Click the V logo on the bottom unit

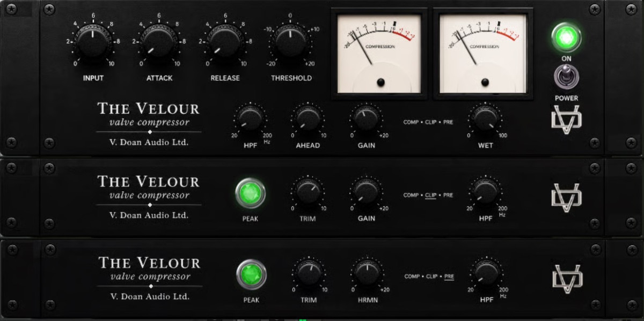click(568, 278)
